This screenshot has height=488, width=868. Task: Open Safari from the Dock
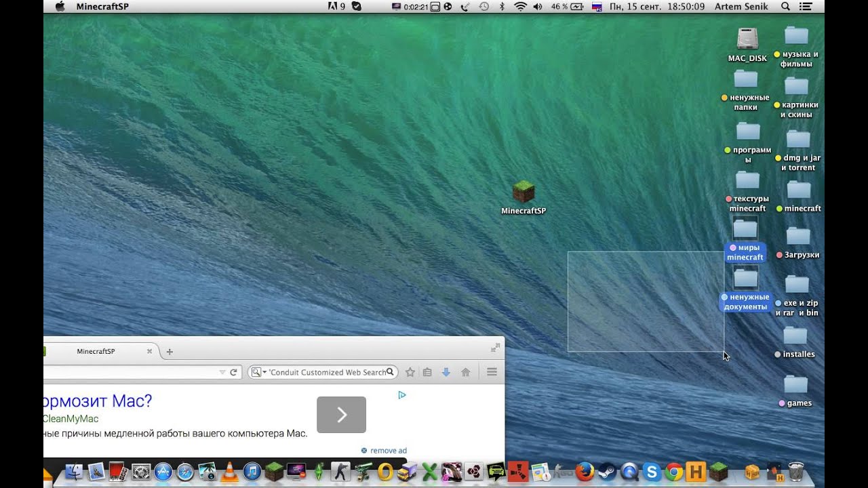click(x=185, y=472)
